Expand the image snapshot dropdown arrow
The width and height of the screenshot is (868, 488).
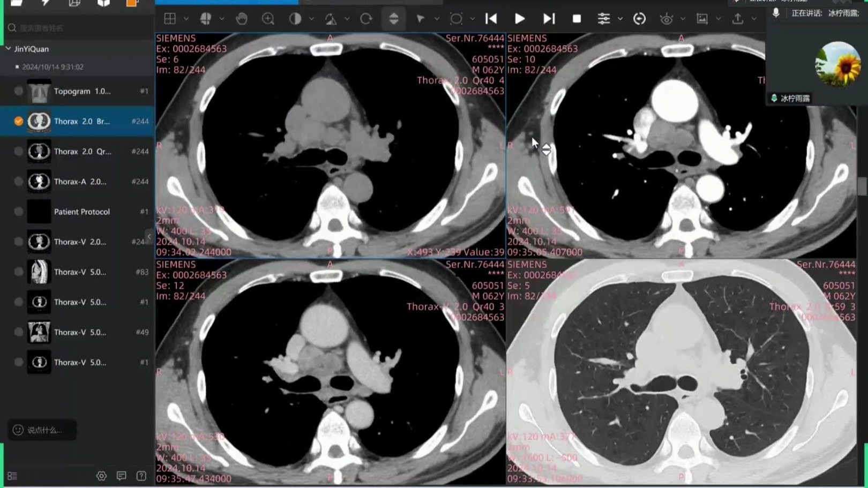tap(718, 19)
